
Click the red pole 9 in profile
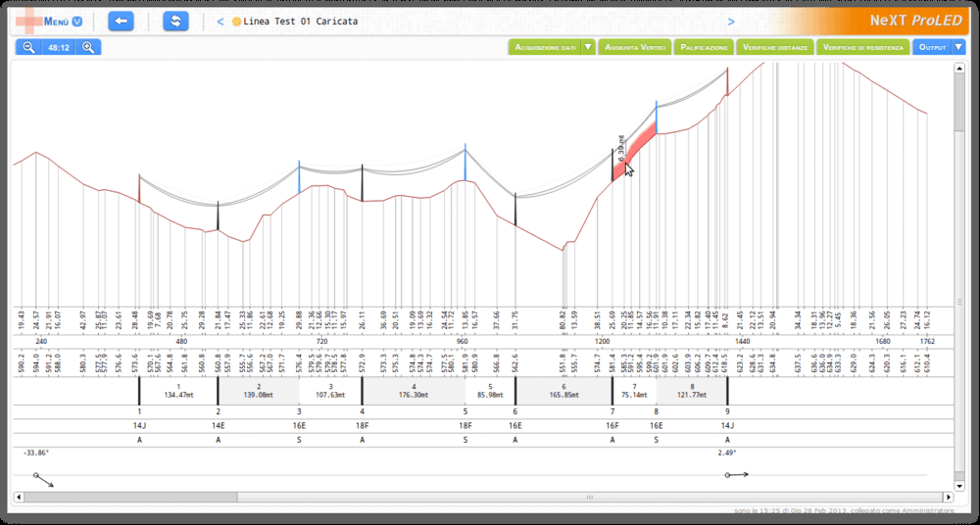[x=727, y=81]
